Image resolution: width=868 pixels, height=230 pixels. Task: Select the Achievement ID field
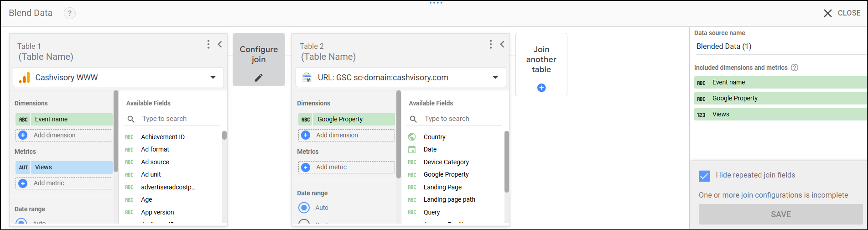pos(163,137)
